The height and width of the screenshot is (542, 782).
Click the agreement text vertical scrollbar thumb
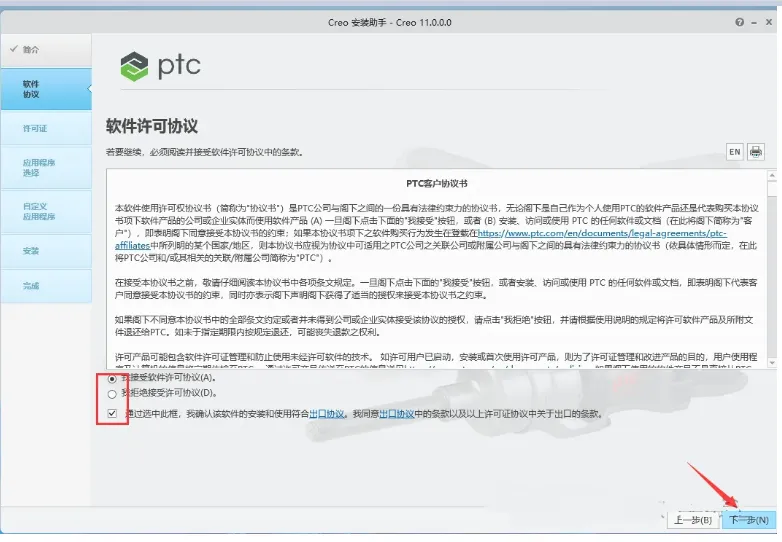[772, 188]
